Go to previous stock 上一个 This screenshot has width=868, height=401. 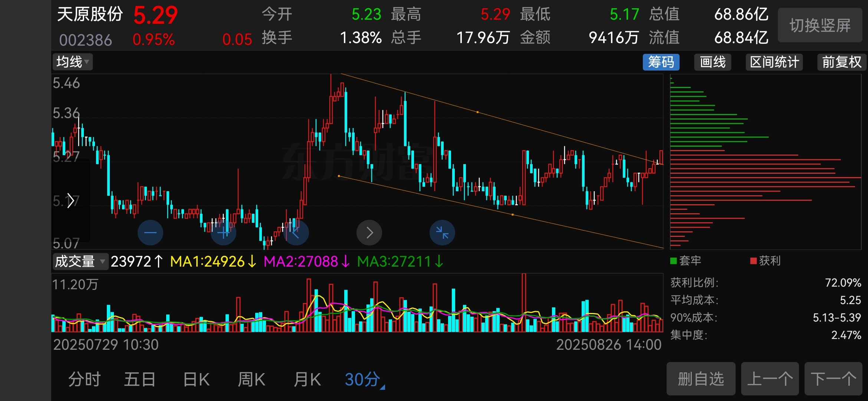point(770,379)
